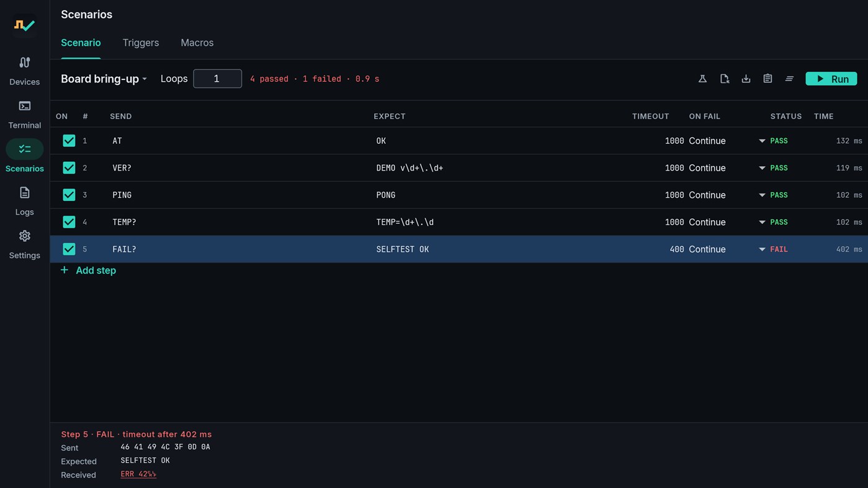Click the FAIL status of step 5

coord(779,249)
